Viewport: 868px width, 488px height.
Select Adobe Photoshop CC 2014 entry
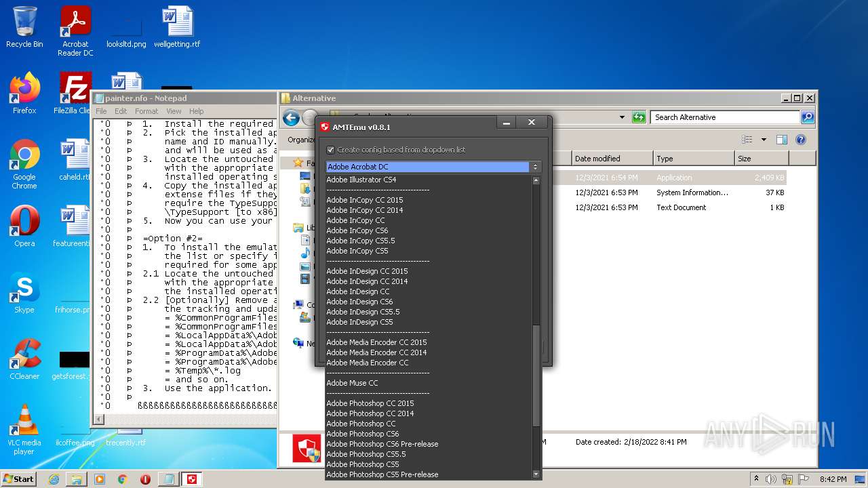tap(428, 413)
